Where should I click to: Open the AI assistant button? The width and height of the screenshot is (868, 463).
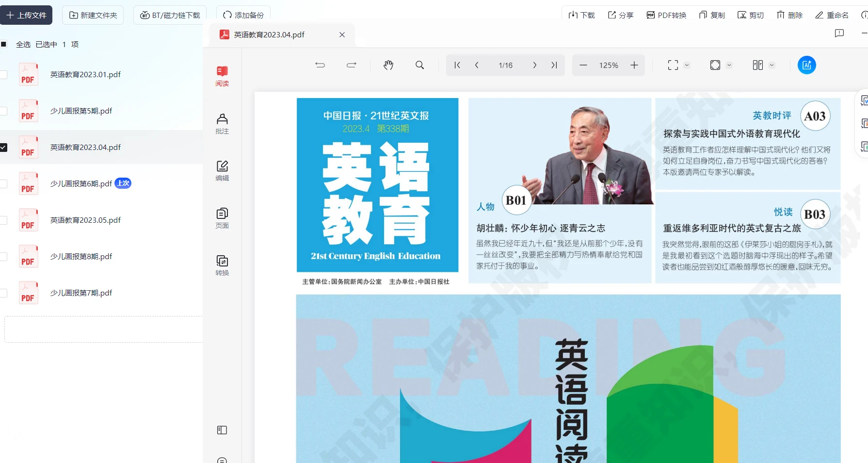(x=807, y=65)
